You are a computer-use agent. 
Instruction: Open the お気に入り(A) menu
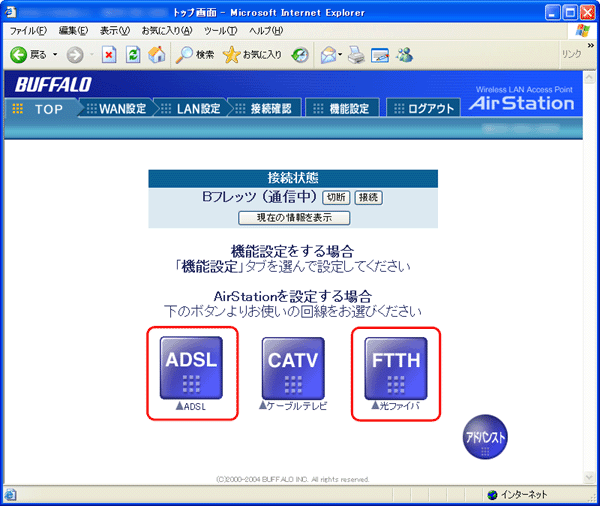[x=167, y=31]
